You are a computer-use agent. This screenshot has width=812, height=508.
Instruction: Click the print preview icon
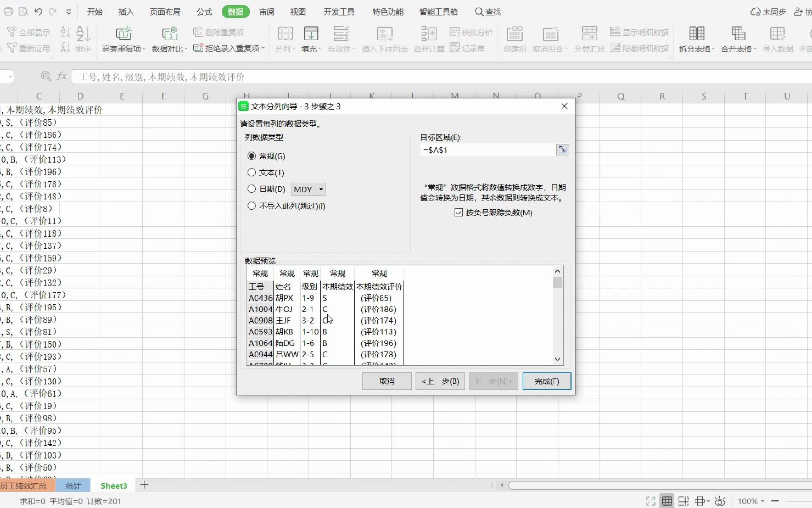[23, 11]
